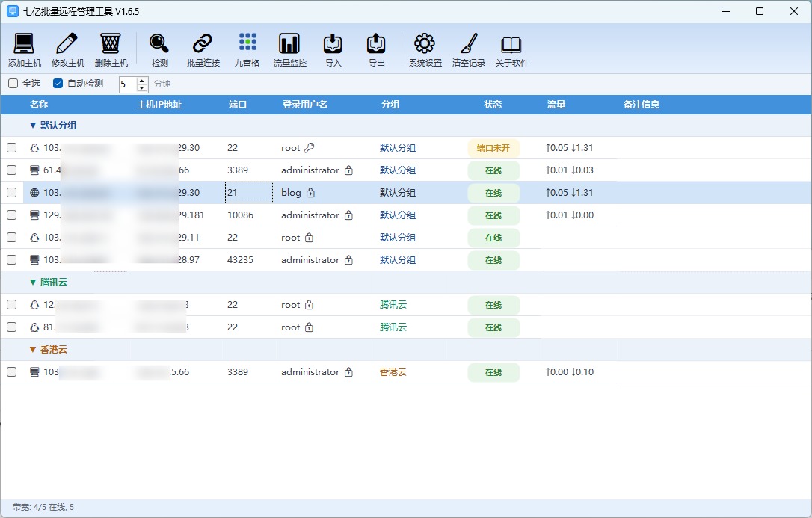Sort by the 流量 column header
This screenshot has height=518, width=812.
click(x=556, y=105)
